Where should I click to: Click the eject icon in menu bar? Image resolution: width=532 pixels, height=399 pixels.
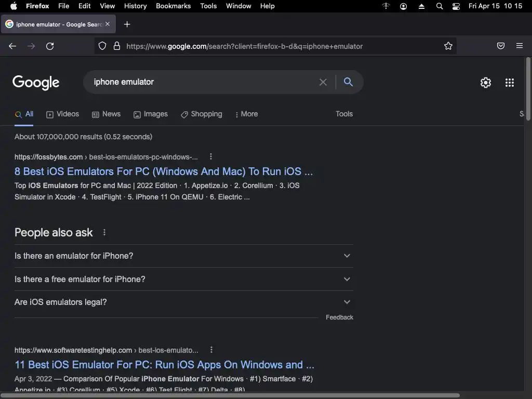[421, 6]
